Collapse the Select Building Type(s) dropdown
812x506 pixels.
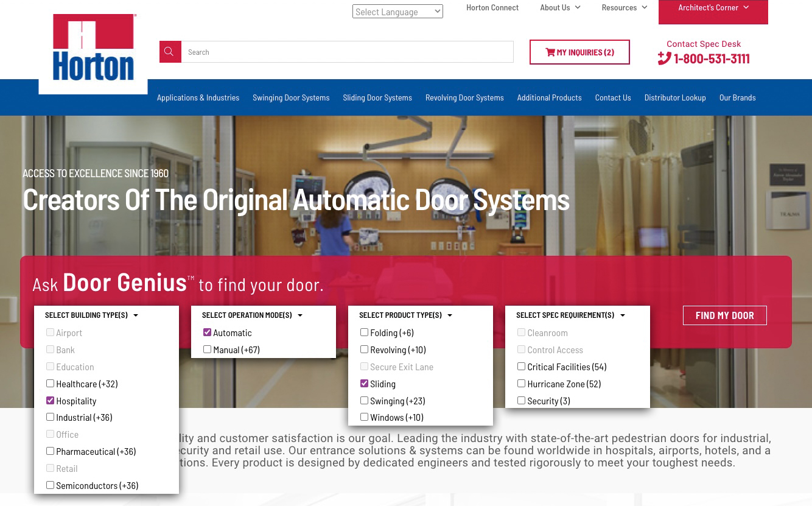(x=91, y=315)
